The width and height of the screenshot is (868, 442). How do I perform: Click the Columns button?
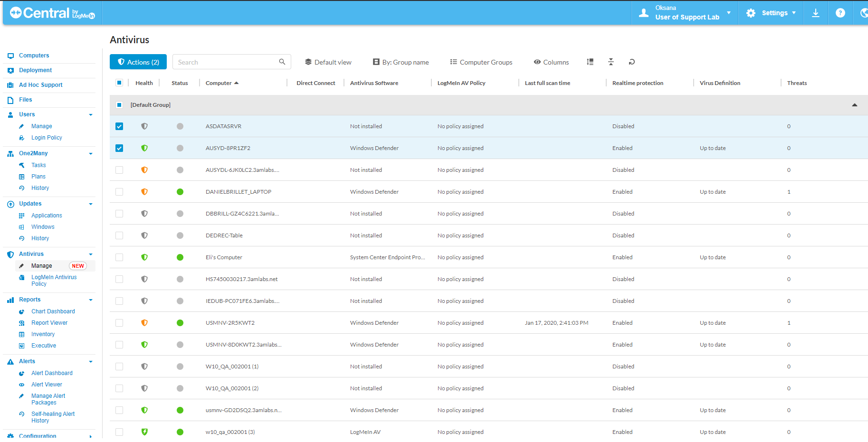coord(551,62)
